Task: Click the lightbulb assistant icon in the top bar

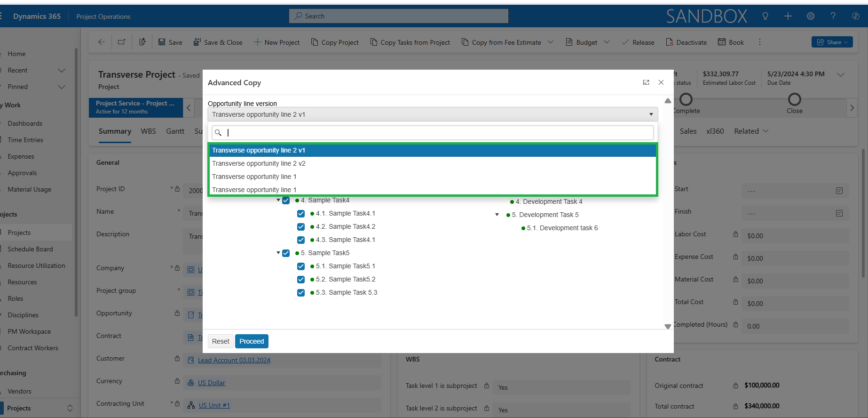Action: click(765, 16)
